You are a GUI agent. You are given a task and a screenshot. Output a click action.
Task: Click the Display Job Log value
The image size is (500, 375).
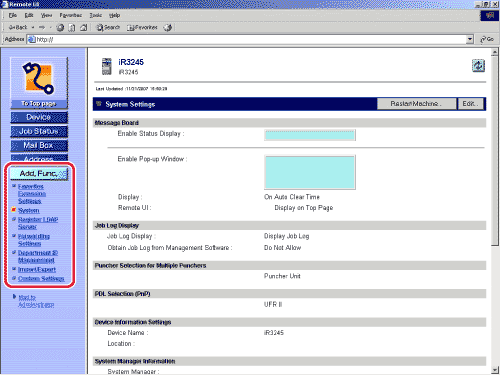coord(287,236)
